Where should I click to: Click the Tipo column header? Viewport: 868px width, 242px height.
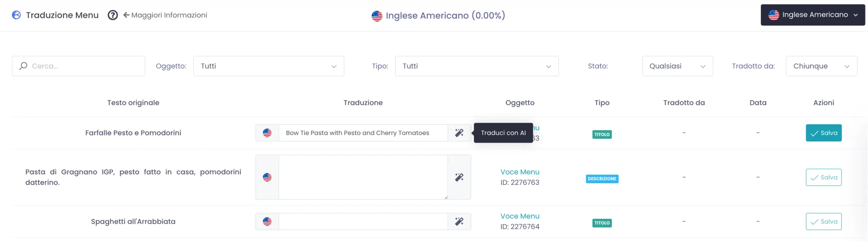click(x=602, y=103)
